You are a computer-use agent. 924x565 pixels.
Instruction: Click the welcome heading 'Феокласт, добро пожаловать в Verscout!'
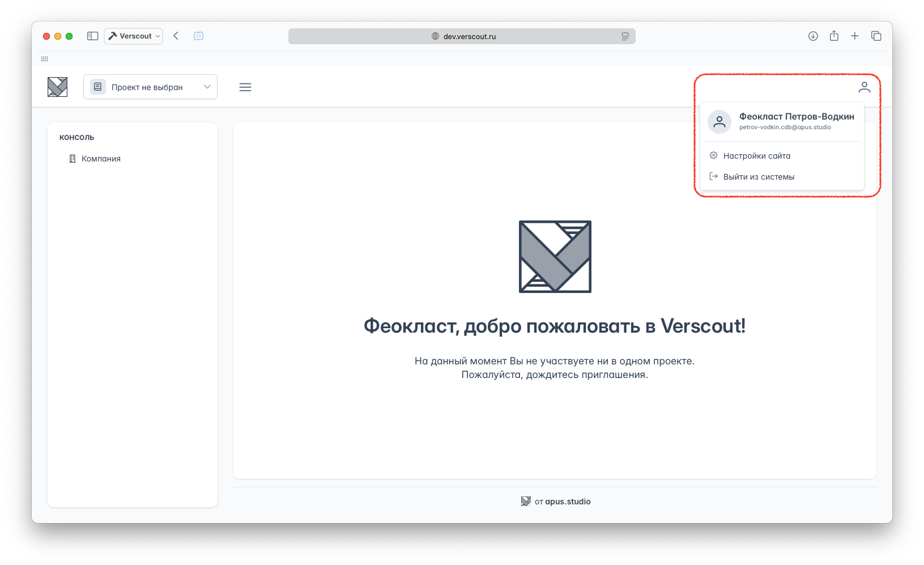555,326
